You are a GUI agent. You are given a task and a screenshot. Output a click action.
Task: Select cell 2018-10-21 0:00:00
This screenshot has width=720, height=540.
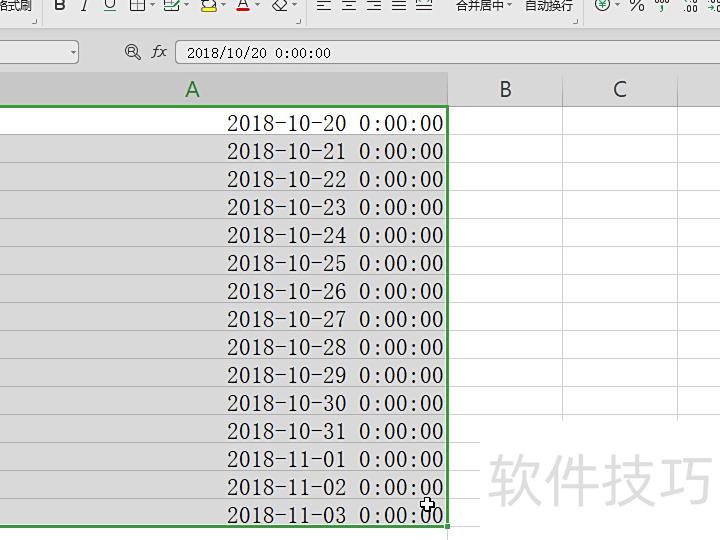point(224,149)
